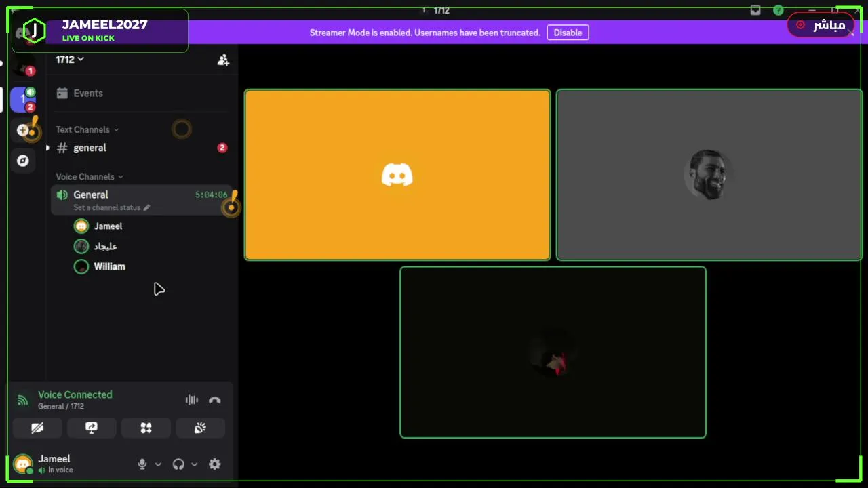Collapse the Voice Channels category
The height and width of the screenshot is (488, 868).
[x=90, y=177]
